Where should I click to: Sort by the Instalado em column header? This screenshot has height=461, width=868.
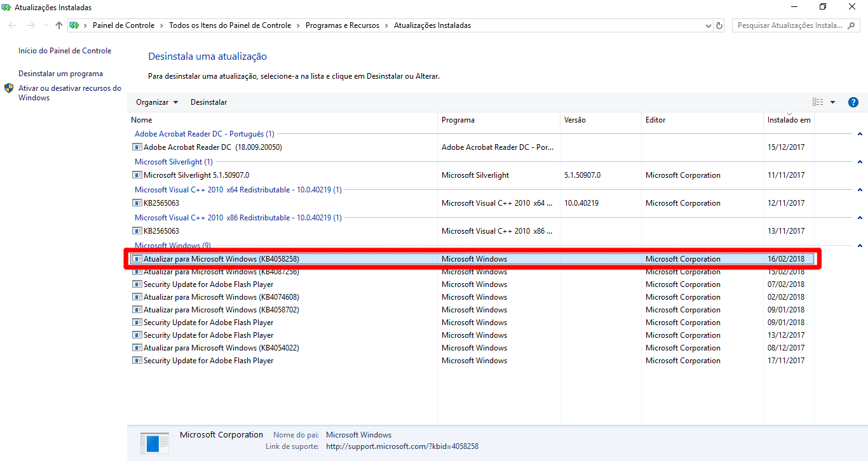coord(789,120)
